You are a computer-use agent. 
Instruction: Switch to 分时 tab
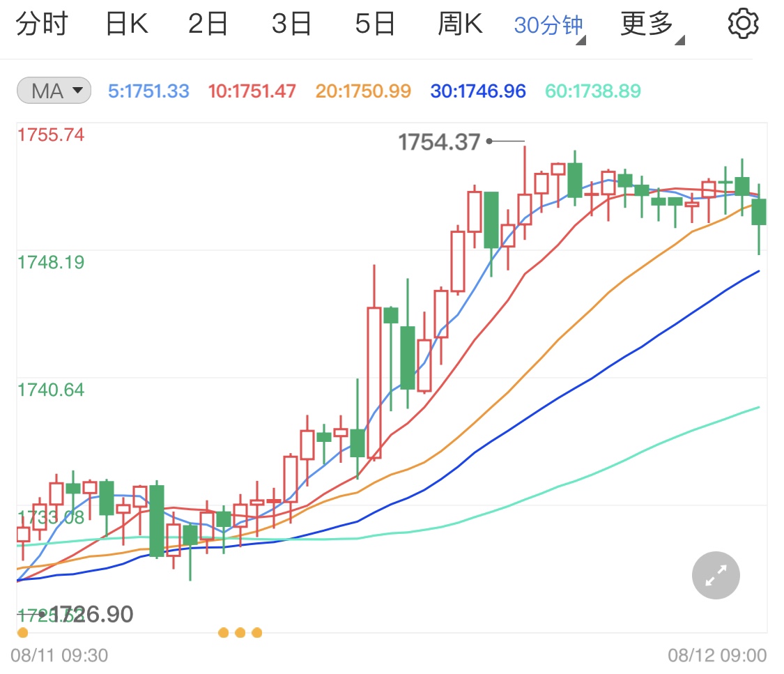(42, 24)
